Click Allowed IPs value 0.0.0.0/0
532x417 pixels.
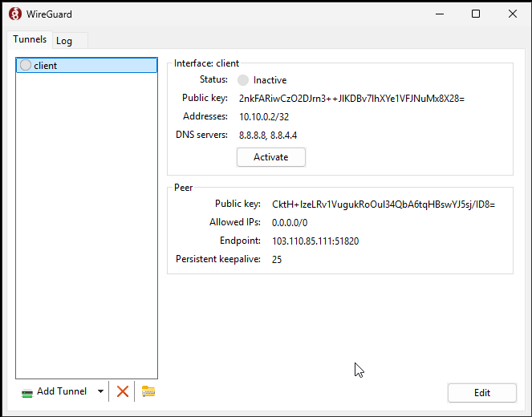coord(290,223)
